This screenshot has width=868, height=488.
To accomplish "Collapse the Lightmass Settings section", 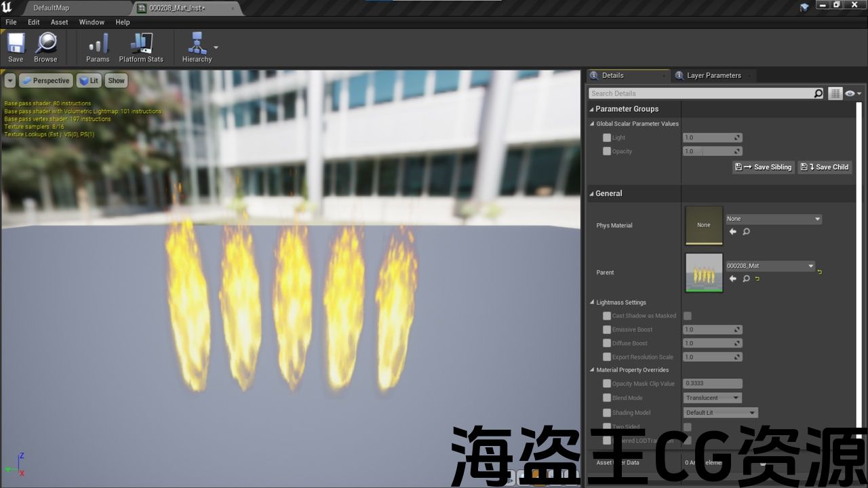I will [x=592, y=302].
